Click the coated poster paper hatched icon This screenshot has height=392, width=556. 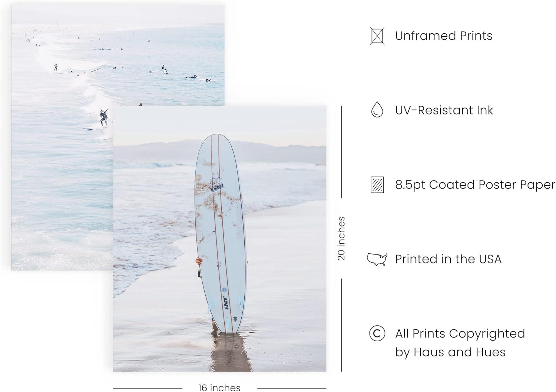[x=377, y=185]
